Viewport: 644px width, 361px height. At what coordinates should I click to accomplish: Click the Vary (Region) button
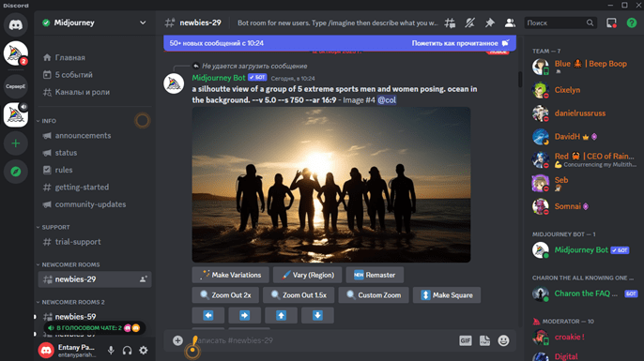(x=307, y=275)
